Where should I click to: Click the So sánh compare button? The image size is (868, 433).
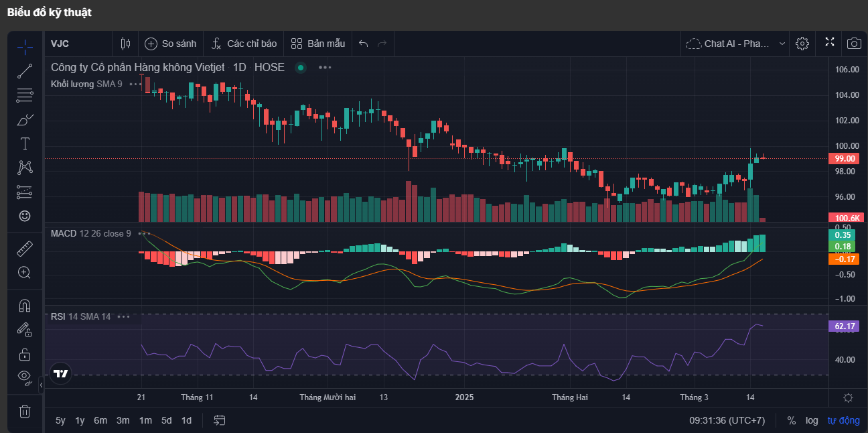171,44
